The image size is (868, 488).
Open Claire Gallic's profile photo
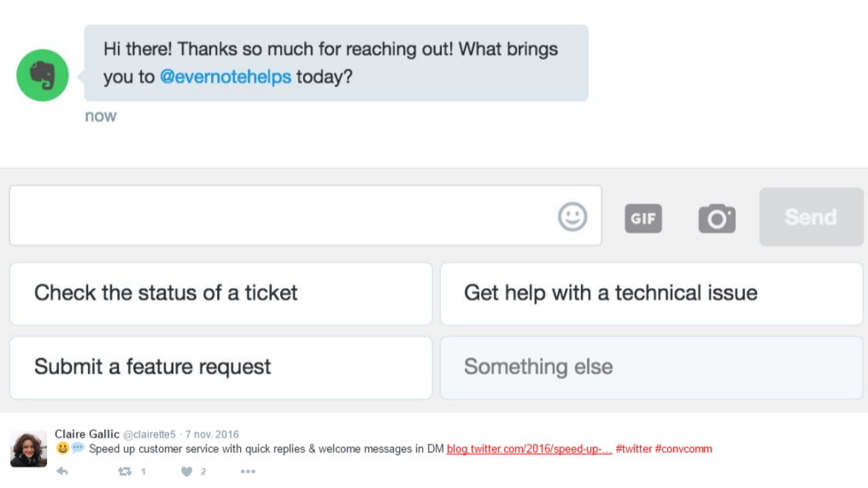28,449
